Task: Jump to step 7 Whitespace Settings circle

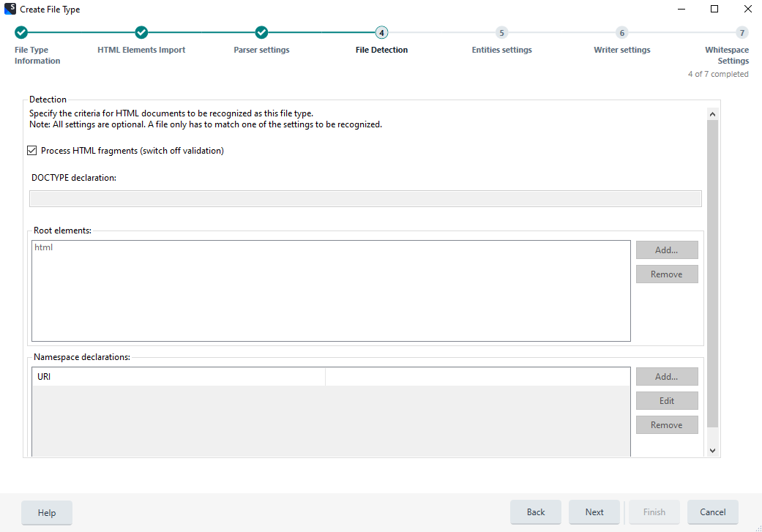Action: click(x=742, y=32)
